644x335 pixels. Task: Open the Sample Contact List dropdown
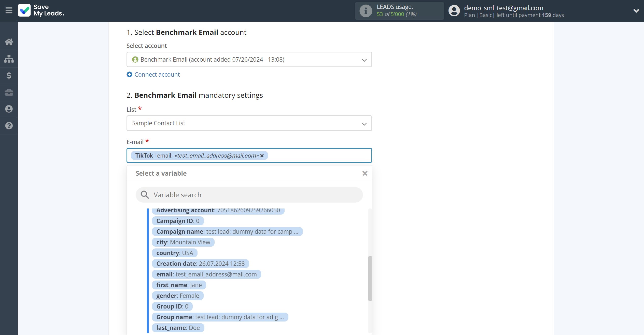pyautogui.click(x=249, y=123)
